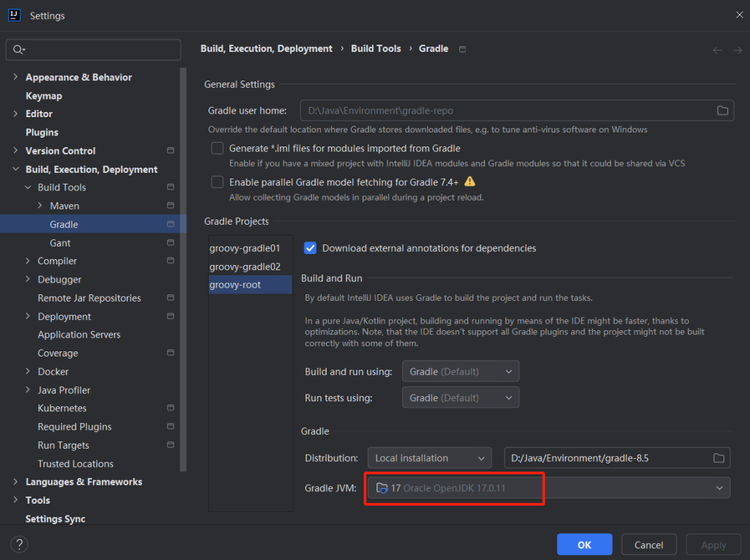
Task: Open Run tests using dropdown
Action: (x=460, y=397)
